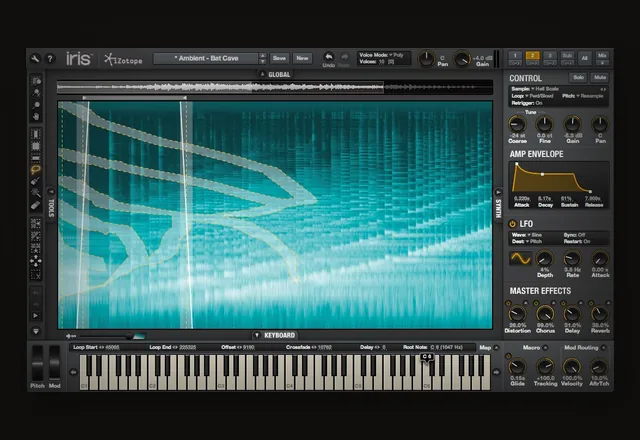Toggle the Chorus effect enable dot

click(536, 303)
